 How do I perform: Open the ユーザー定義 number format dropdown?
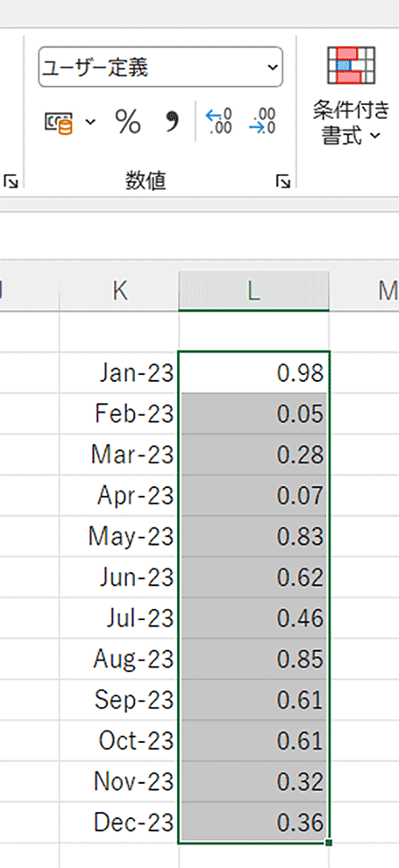click(x=160, y=67)
